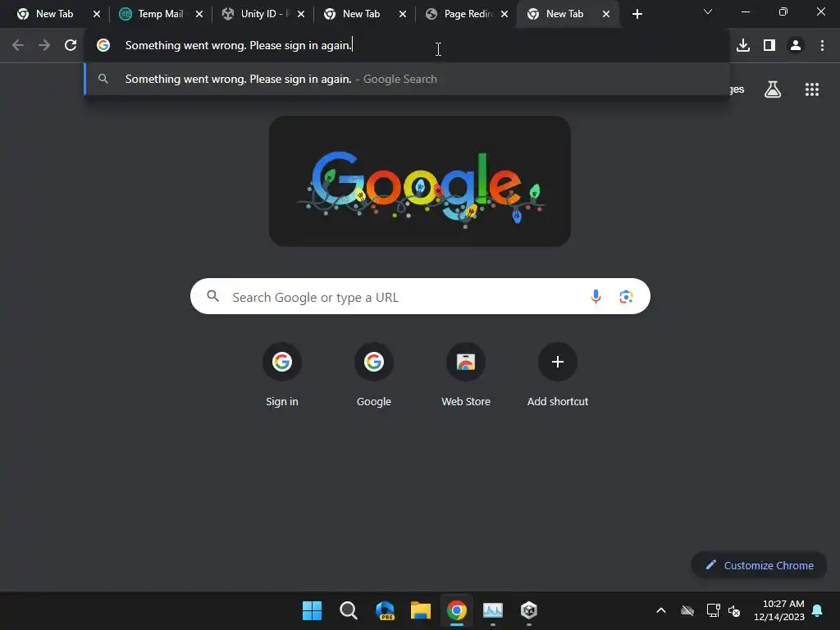Click the Chrome icon on taskbar

tap(457, 610)
